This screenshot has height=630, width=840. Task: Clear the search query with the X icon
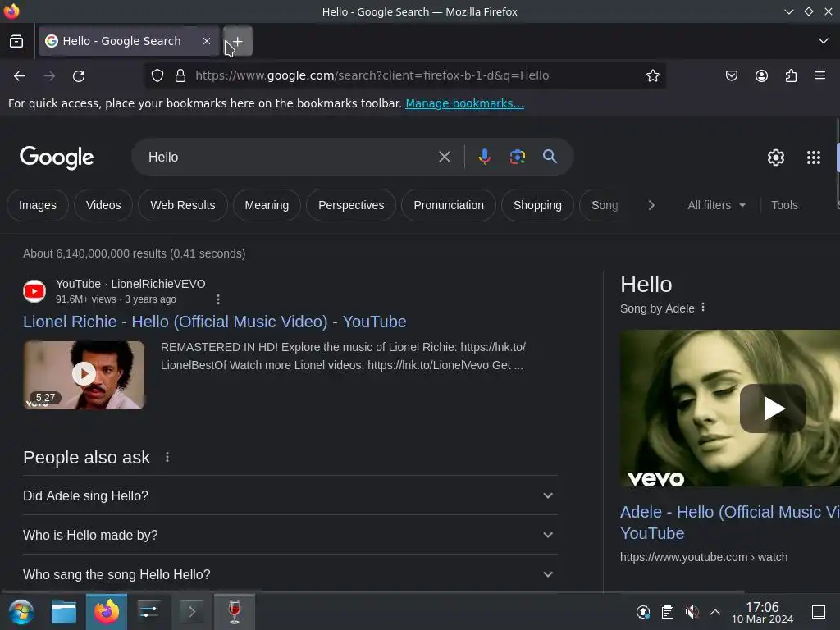445,157
